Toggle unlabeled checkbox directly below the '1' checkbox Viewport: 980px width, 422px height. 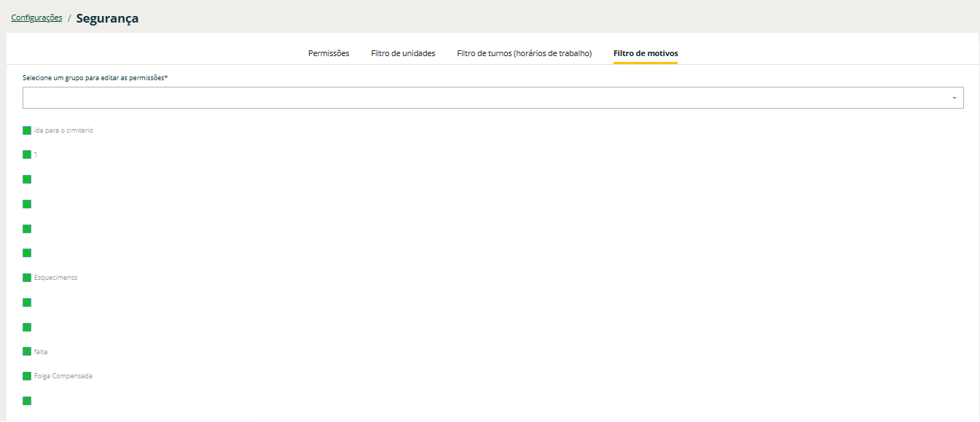click(27, 179)
